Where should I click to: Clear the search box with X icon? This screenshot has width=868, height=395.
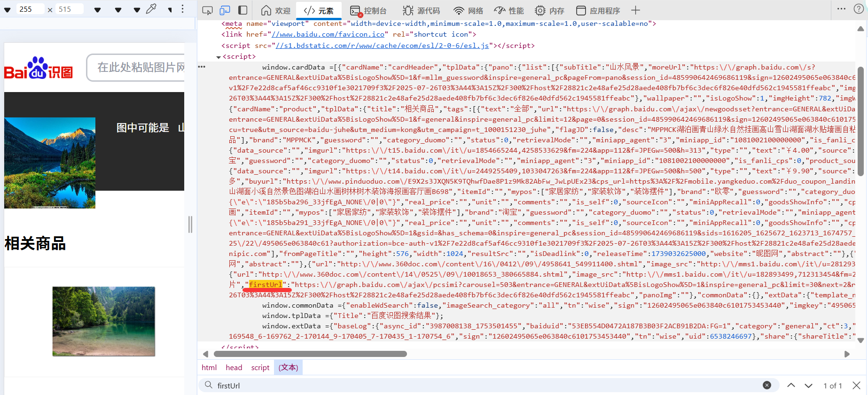point(767,385)
